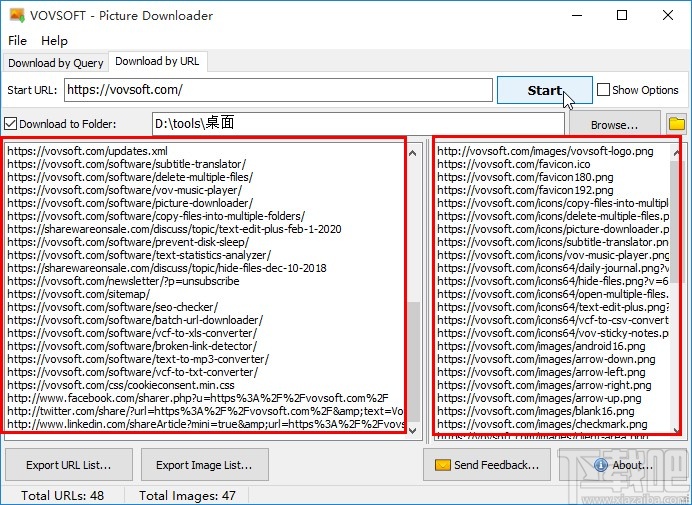Select images/blank16.png image URL

[536, 411]
